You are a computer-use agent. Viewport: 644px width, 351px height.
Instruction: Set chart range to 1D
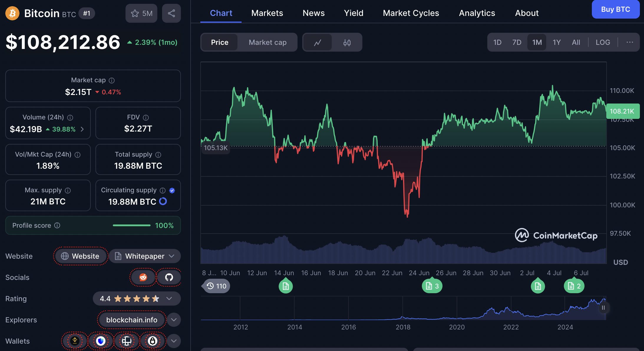click(497, 42)
